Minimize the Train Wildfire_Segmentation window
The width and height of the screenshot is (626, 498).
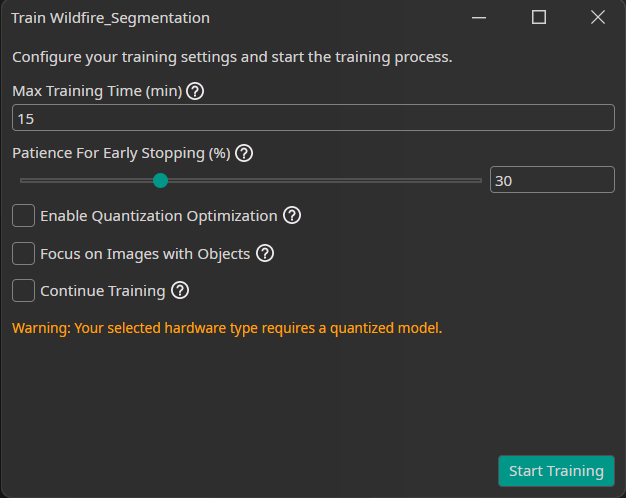(481, 17)
